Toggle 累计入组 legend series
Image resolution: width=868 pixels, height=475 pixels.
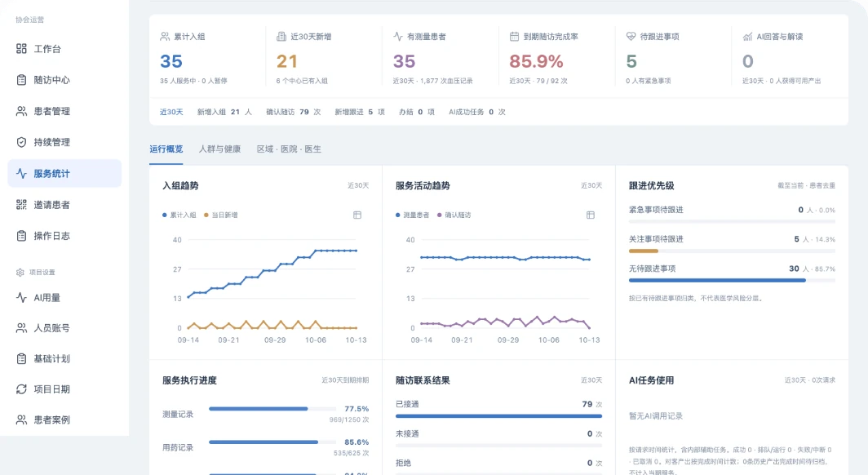click(179, 215)
